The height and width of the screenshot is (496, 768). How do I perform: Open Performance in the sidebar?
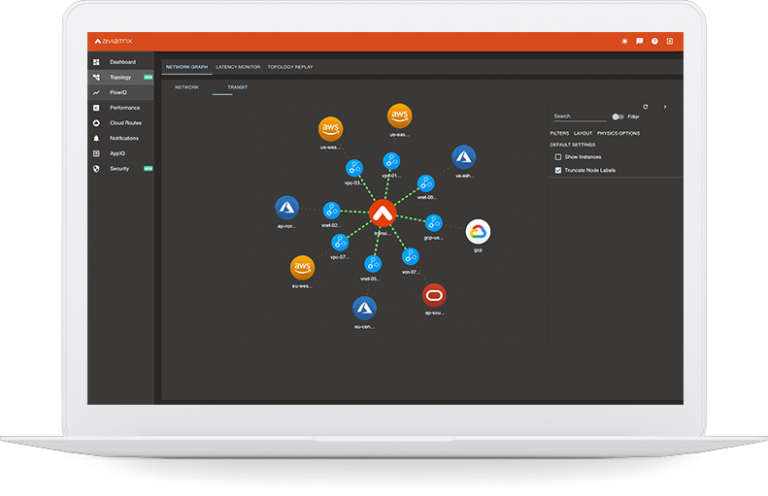point(120,108)
